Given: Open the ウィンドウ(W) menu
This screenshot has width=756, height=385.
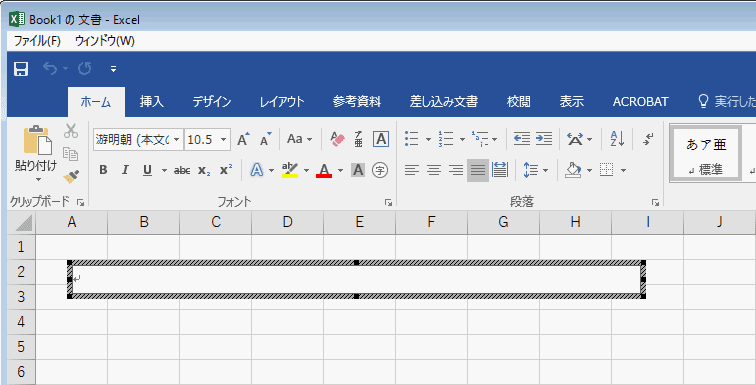Looking at the screenshot, I should [x=105, y=41].
